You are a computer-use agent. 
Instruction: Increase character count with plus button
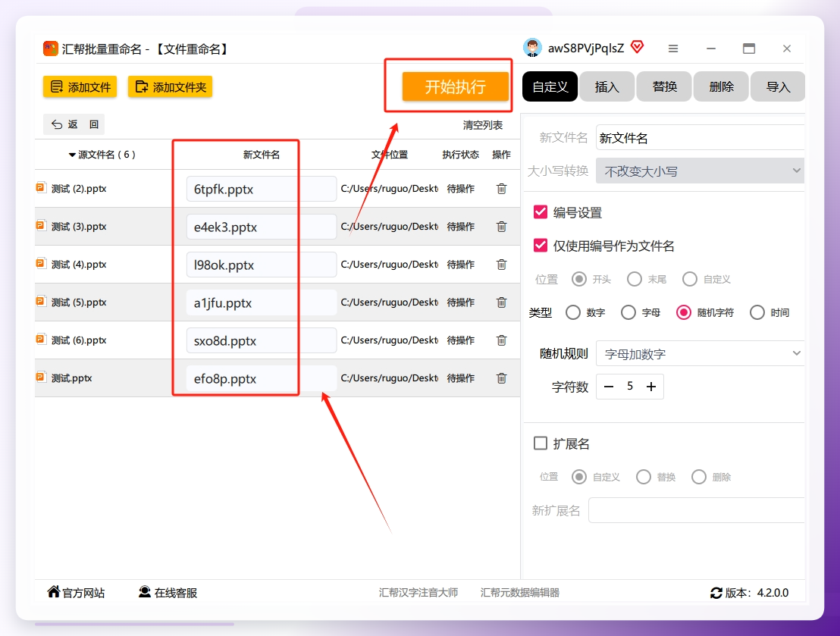pyautogui.click(x=651, y=387)
